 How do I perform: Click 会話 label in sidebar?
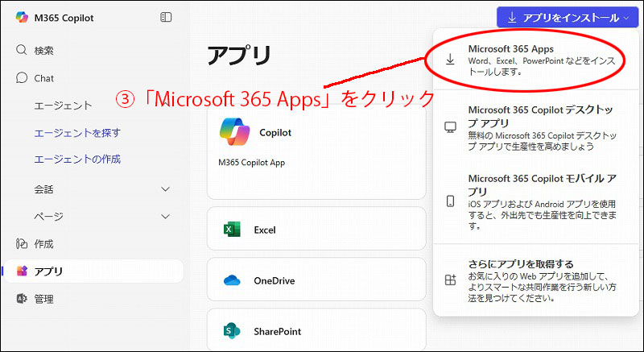click(x=44, y=189)
